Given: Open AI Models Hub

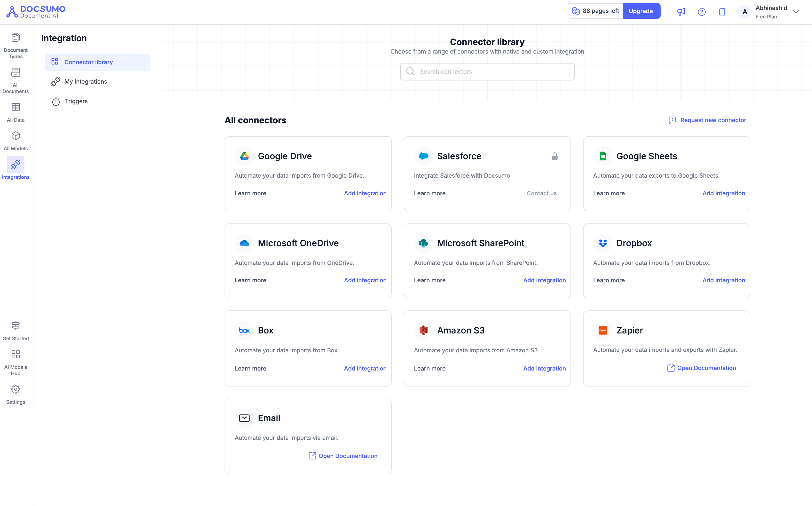Looking at the screenshot, I should 16,363.
